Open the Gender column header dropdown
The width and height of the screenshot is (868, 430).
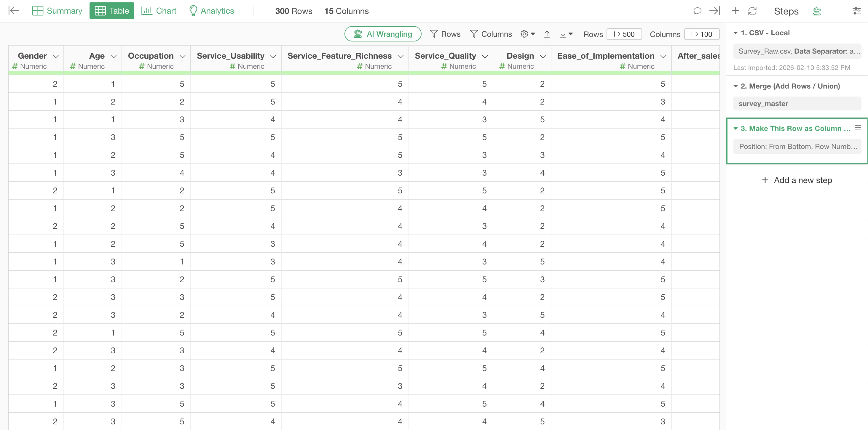point(56,56)
